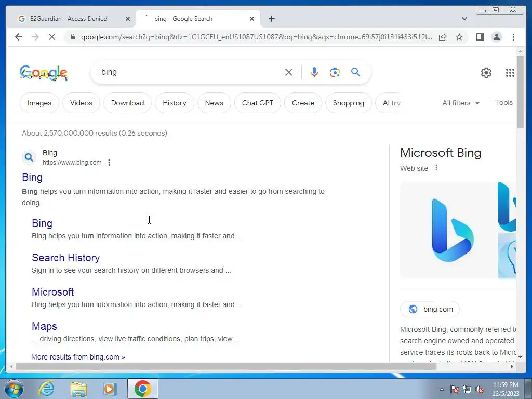Open the Maps sitelink
Image resolution: width=532 pixels, height=399 pixels.
pos(44,326)
